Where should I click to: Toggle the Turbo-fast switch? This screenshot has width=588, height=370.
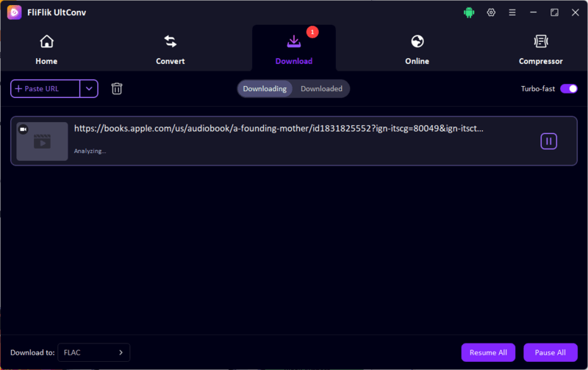point(568,88)
